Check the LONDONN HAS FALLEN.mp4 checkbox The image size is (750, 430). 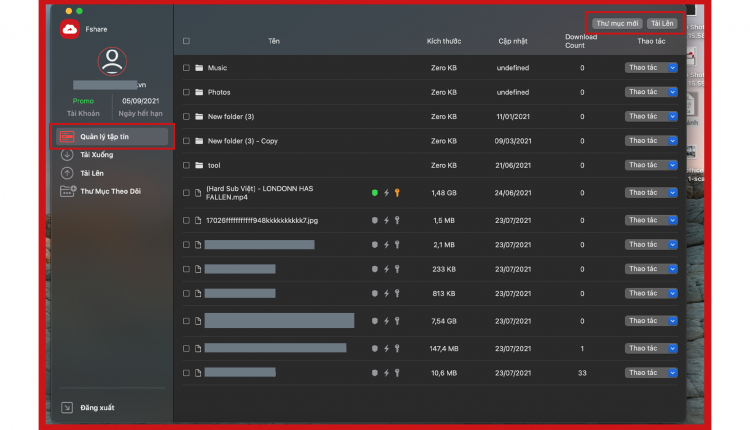186,193
